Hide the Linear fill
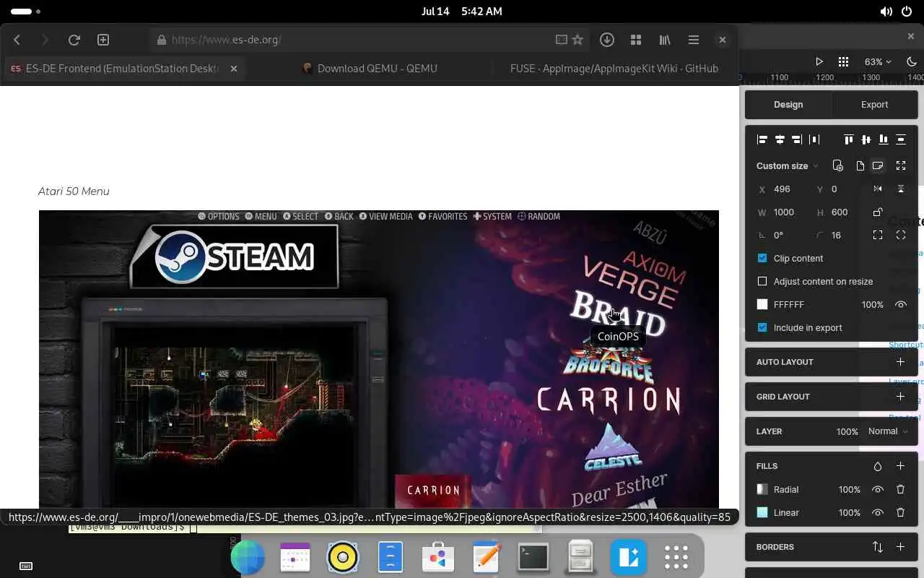The height and width of the screenshot is (578, 924). tap(878, 512)
